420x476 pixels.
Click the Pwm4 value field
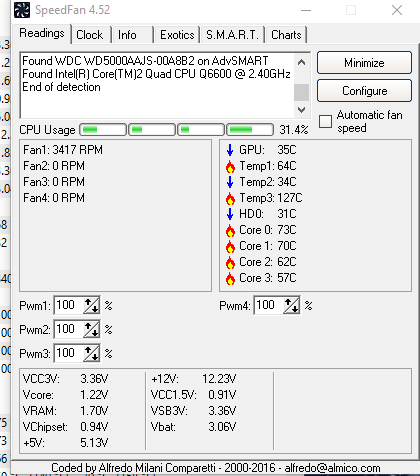269,305
